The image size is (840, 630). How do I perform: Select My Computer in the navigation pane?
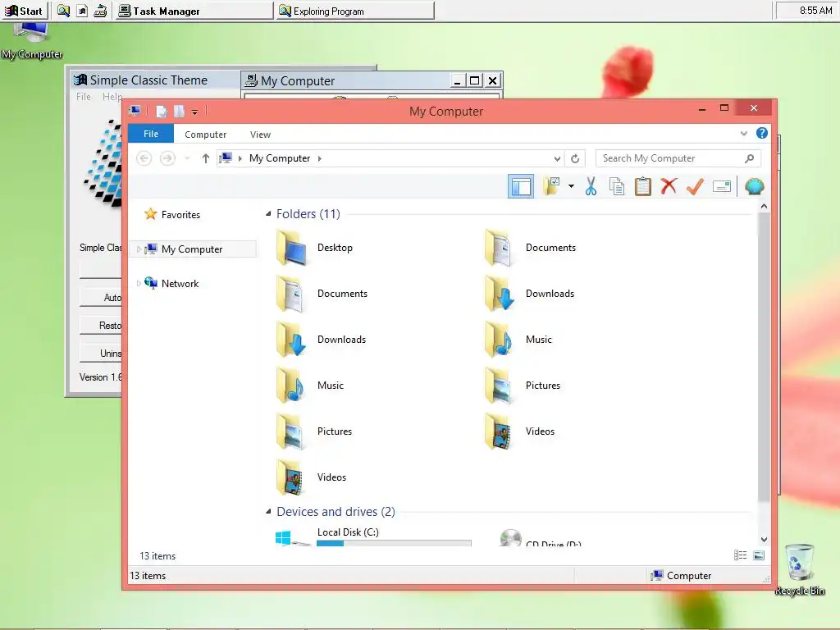pyautogui.click(x=192, y=249)
